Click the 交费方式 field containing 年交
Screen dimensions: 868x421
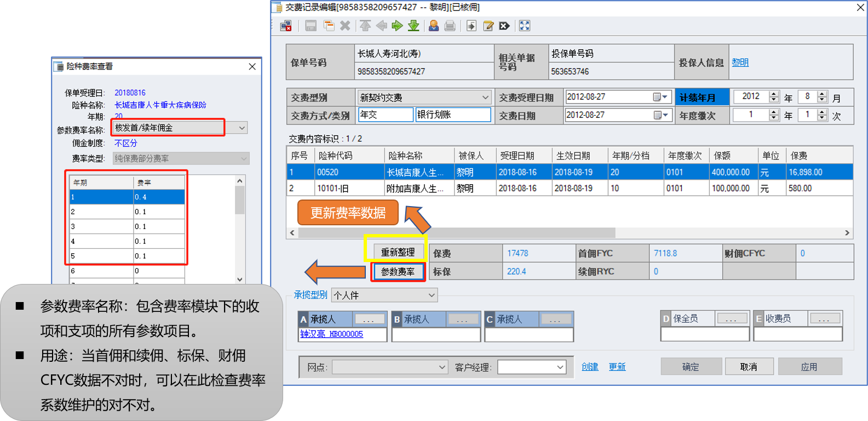coord(385,115)
